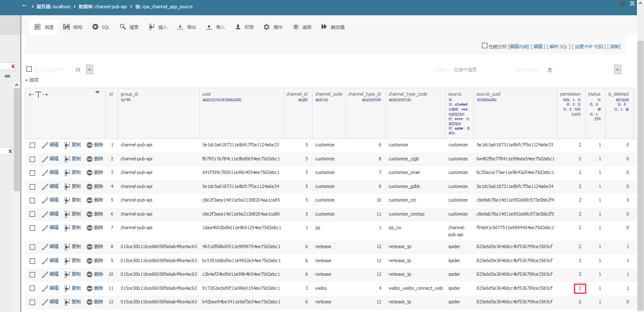Click the pencil edit icon for row 11

pyautogui.click(x=45, y=288)
